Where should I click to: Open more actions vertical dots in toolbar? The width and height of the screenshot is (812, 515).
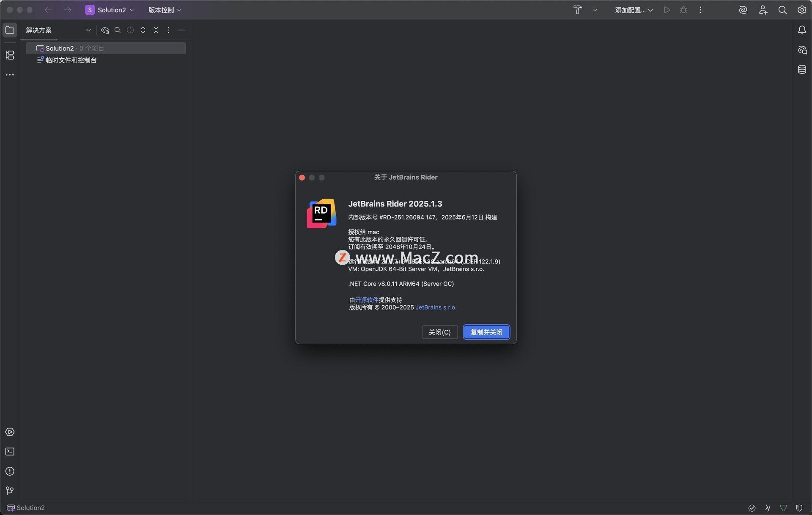[x=700, y=10]
